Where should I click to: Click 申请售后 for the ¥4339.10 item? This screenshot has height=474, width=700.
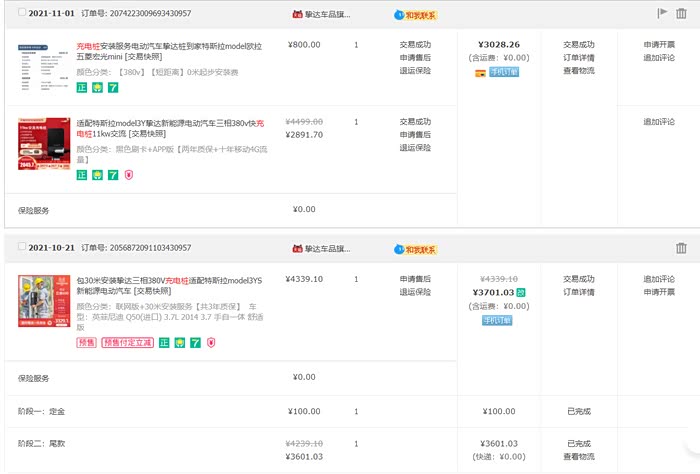coord(415,279)
